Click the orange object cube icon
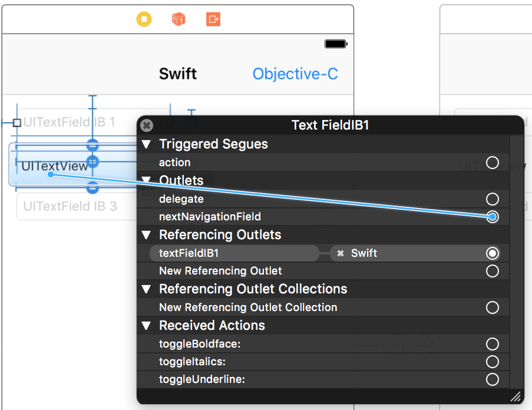Viewport: 532px width, 410px height. (x=179, y=19)
